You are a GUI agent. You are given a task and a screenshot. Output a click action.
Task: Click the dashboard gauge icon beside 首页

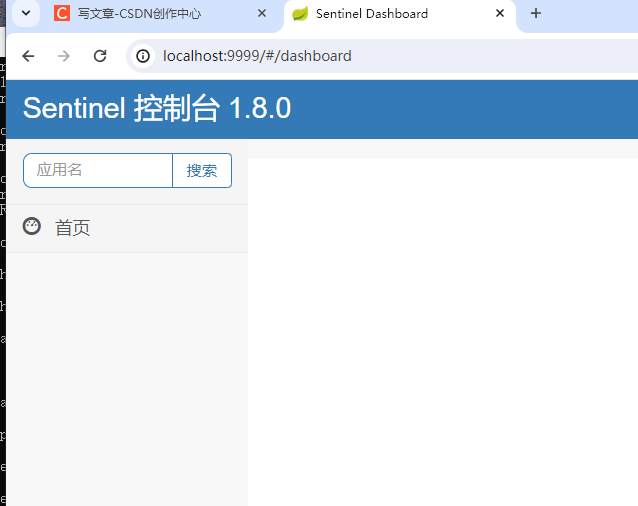(x=32, y=227)
